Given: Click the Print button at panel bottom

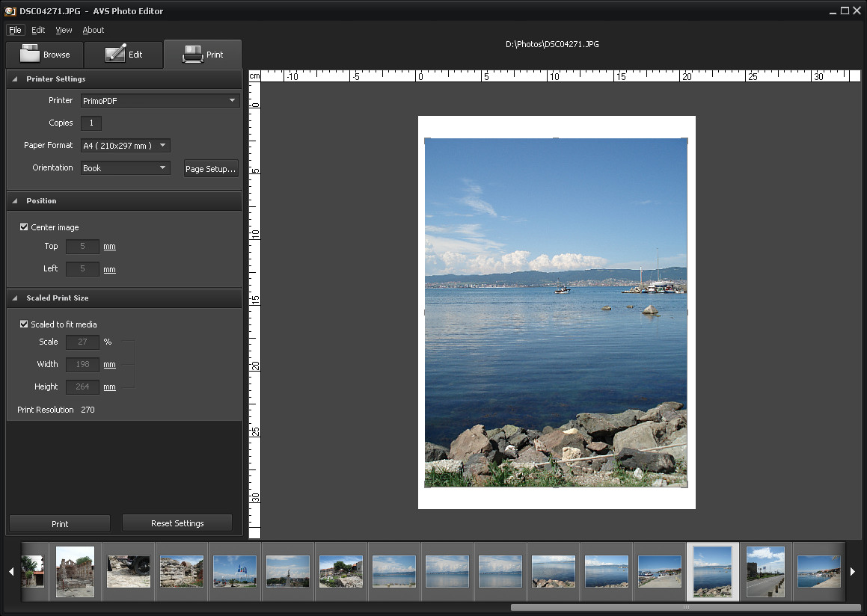Looking at the screenshot, I should click(x=60, y=523).
